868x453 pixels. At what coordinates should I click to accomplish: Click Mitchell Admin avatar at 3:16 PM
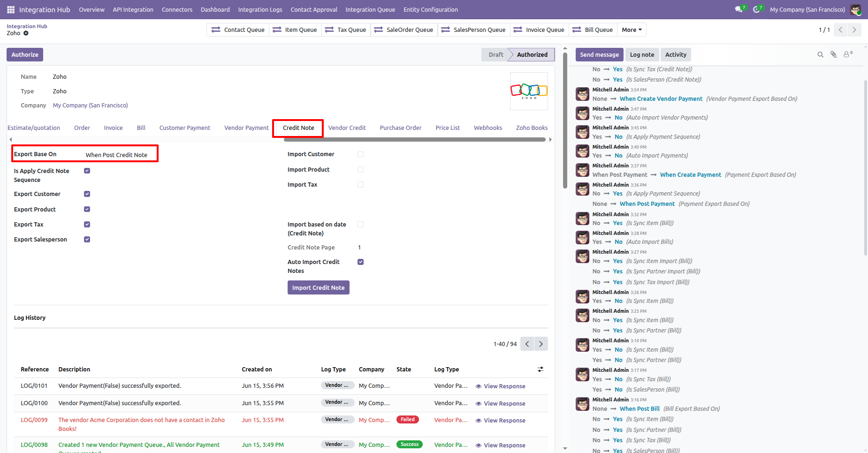[x=583, y=404]
